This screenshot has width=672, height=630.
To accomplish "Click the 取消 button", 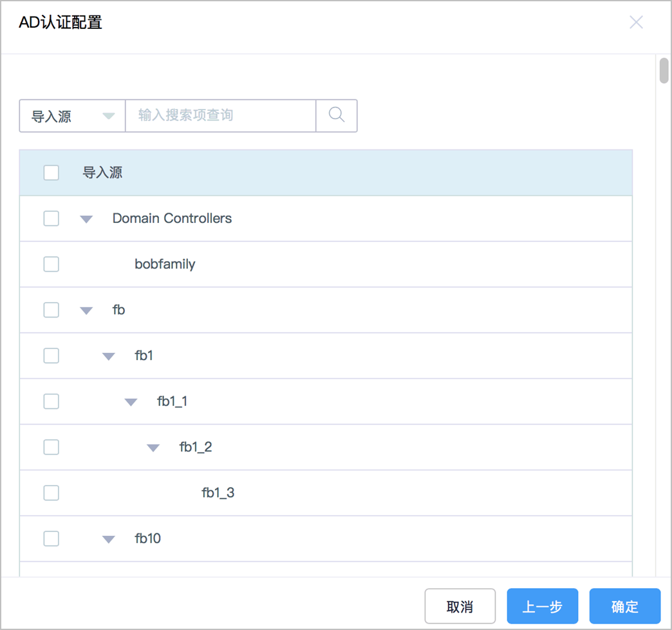I will (x=460, y=606).
